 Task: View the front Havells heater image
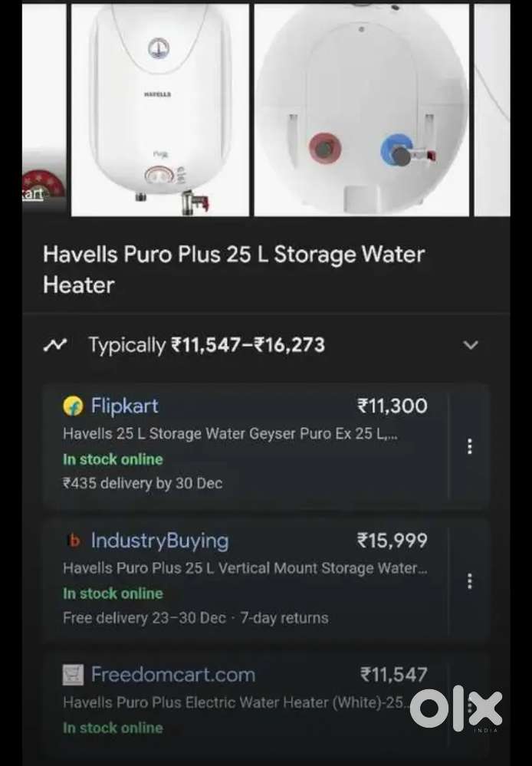(160, 110)
